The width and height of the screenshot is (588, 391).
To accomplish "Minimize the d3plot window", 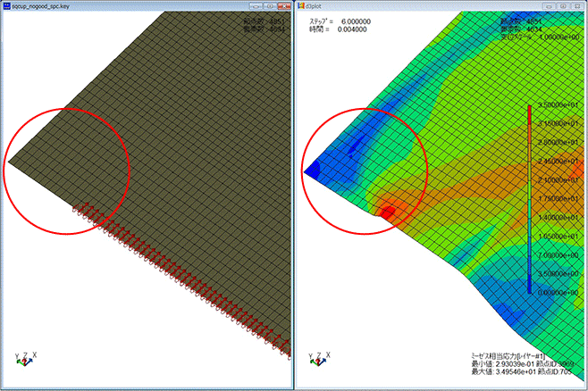I will [x=546, y=5].
